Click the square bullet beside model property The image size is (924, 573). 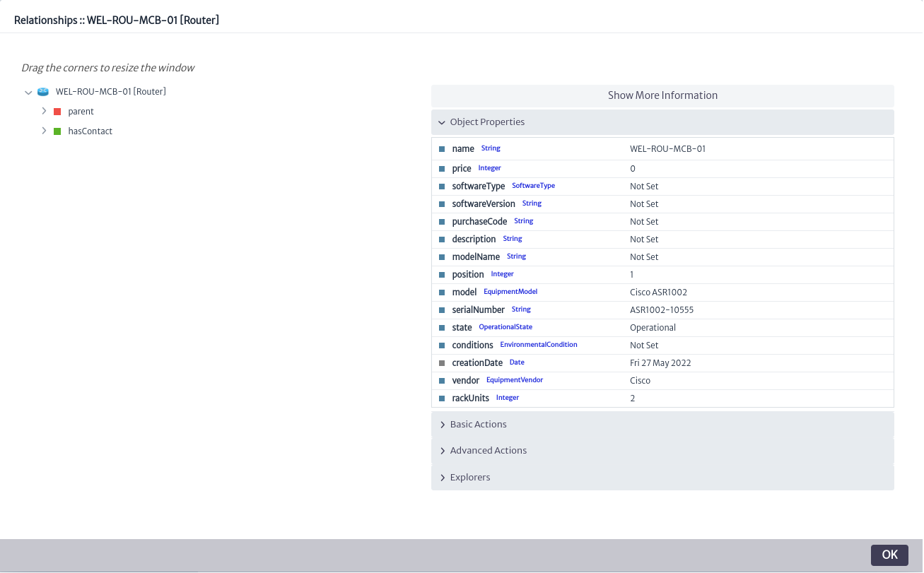tap(442, 293)
